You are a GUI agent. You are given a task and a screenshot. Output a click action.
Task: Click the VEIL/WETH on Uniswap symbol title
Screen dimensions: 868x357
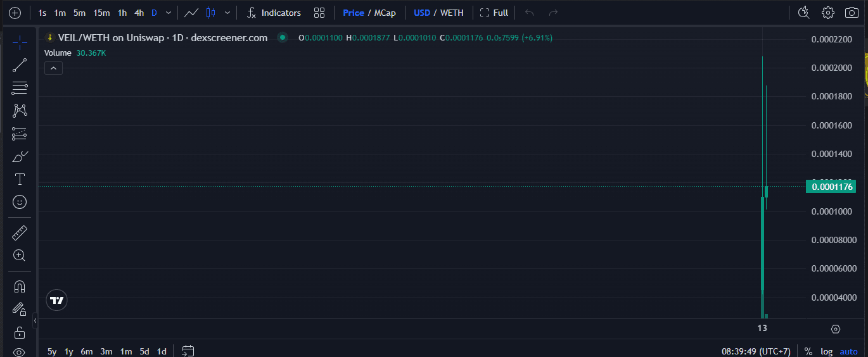[163, 38]
